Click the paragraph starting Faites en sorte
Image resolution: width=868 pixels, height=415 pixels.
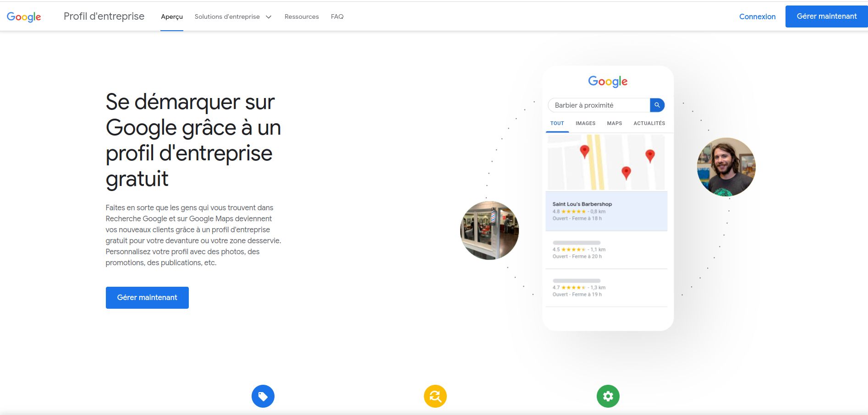[193, 235]
